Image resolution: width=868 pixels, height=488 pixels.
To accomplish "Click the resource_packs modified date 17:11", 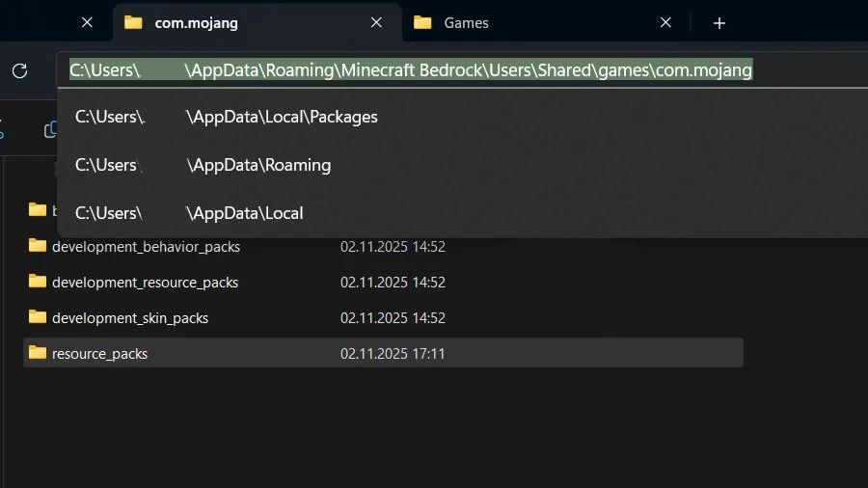I will click(x=393, y=354).
